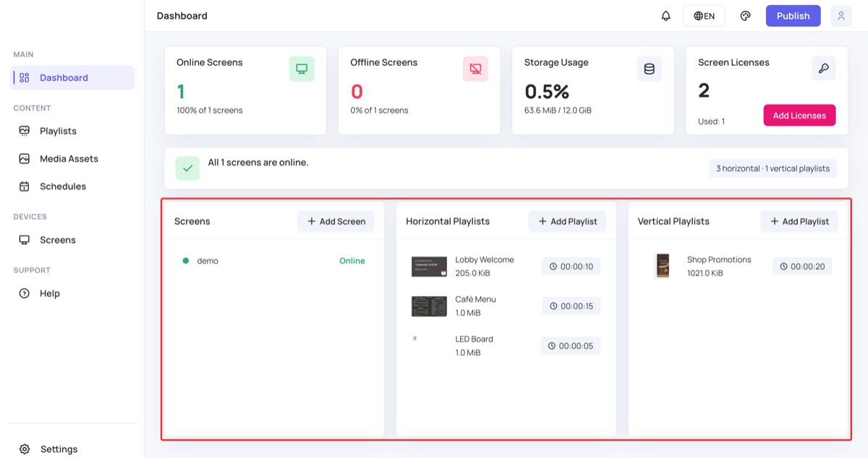
Task: Click the Online status of demo
Action: (x=352, y=260)
